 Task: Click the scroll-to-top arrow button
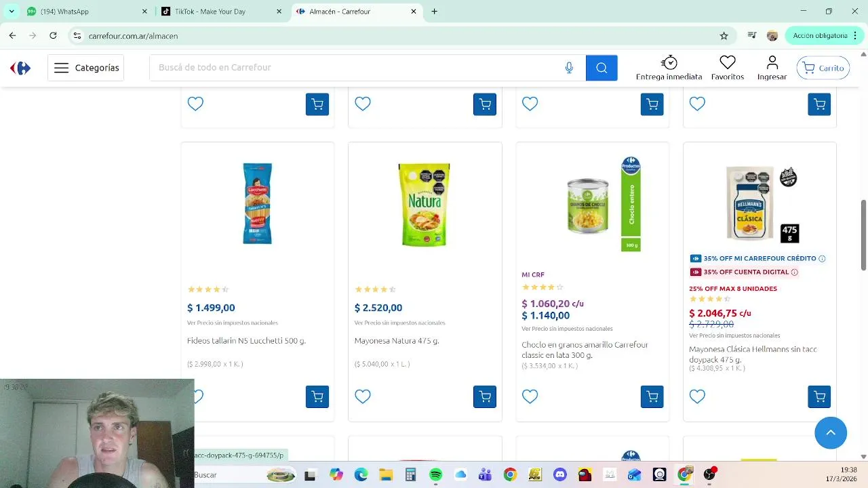pos(831,432)
